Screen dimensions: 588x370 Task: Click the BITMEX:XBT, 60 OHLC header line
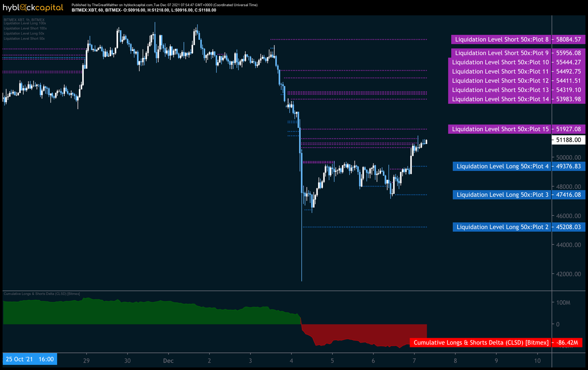coord(144,10)
